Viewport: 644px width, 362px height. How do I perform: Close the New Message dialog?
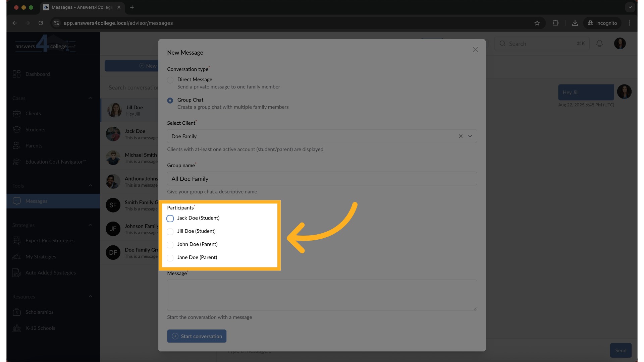tap(475, 50)
